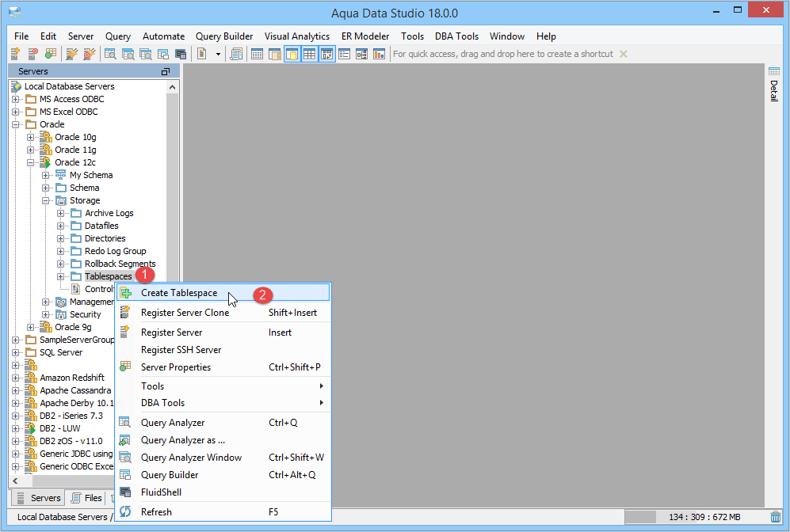This screenshot has height=532, width=790.
Task: Open the Query Builder menu in menu bar
Action: tap(224, 36)
